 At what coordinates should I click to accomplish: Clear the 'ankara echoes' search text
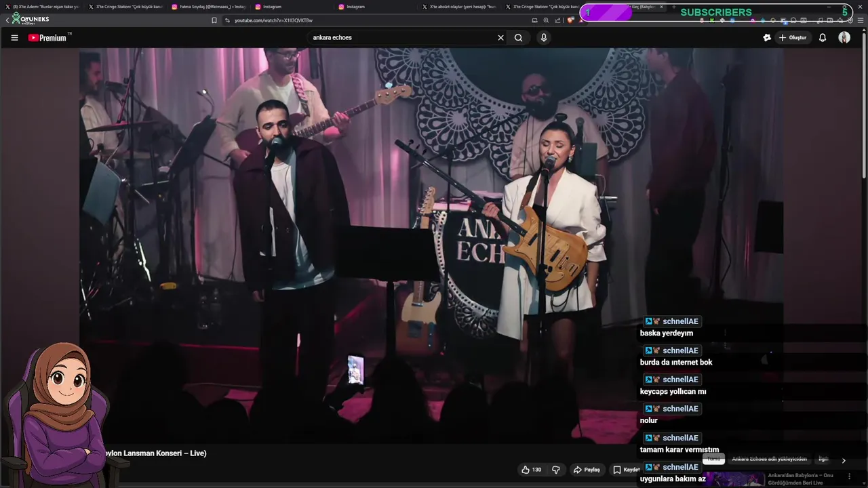(500, 38)
